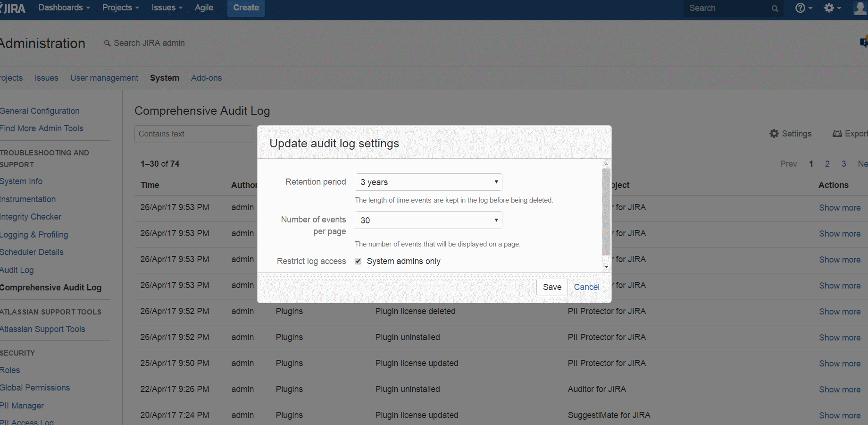Switch to the User management tab
The width and height of the screenshot is (868, 425).
click(104, 78)
